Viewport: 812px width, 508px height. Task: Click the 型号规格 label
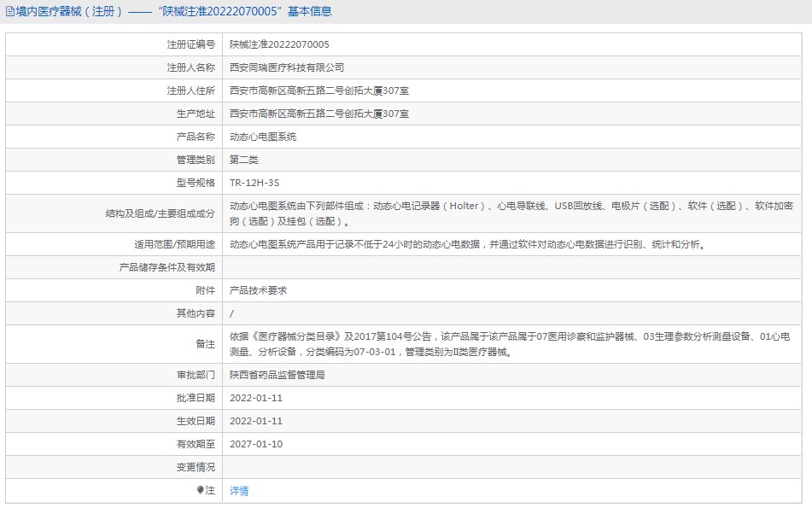196,183
